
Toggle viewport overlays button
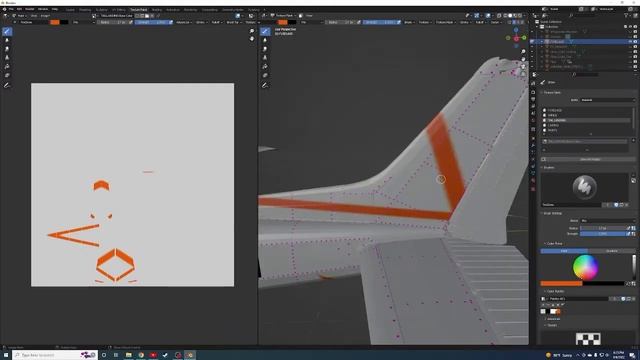(488, 16)
